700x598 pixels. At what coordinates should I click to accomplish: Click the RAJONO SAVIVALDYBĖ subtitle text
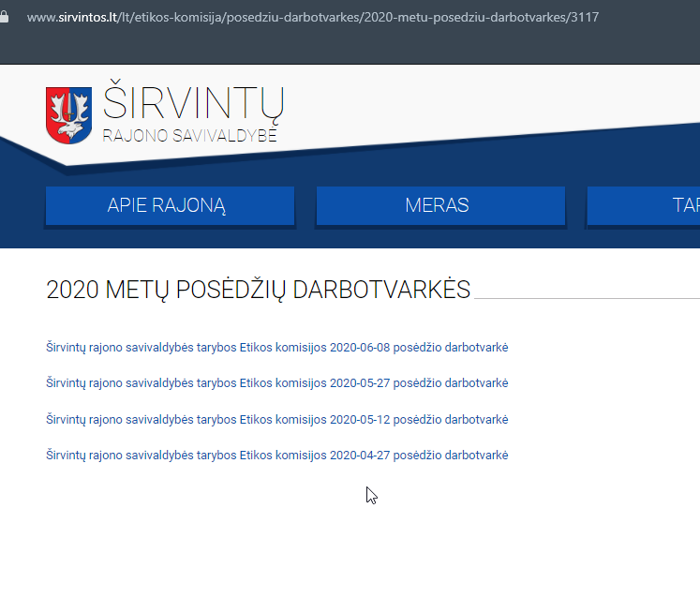[x=190, y=136]
